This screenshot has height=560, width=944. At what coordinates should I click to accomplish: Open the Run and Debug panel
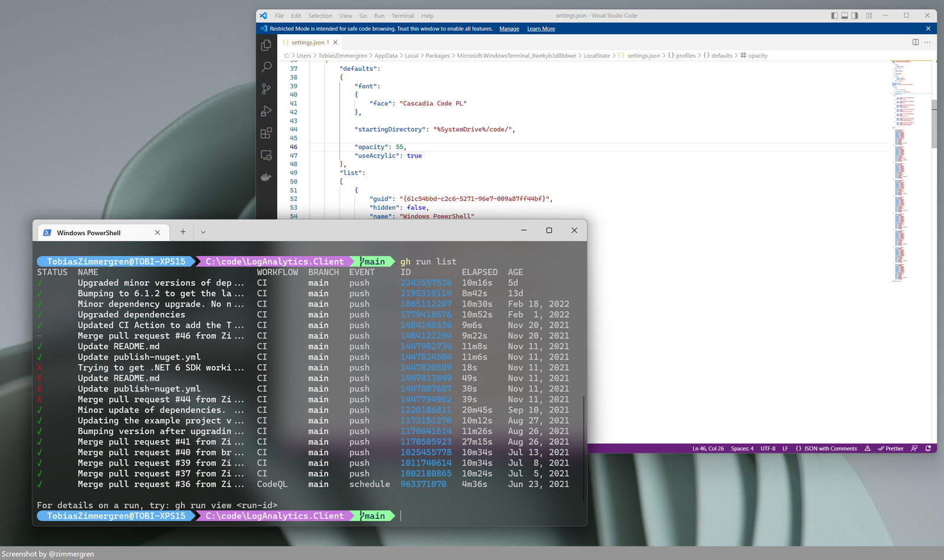pyautogui.click(x=266, y=111)
